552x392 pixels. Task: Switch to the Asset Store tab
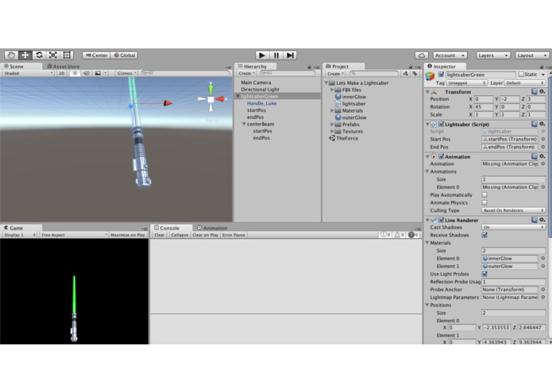pyautogui.click(x=64, y=67)
